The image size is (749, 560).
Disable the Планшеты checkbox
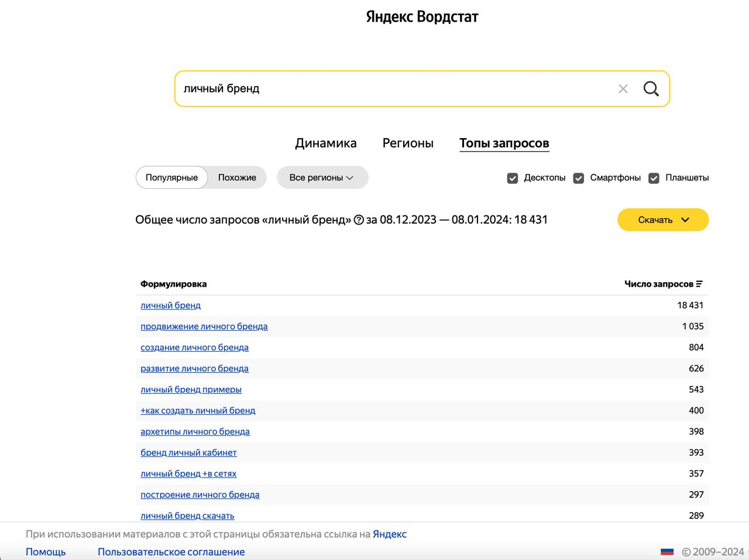(654, 178)
